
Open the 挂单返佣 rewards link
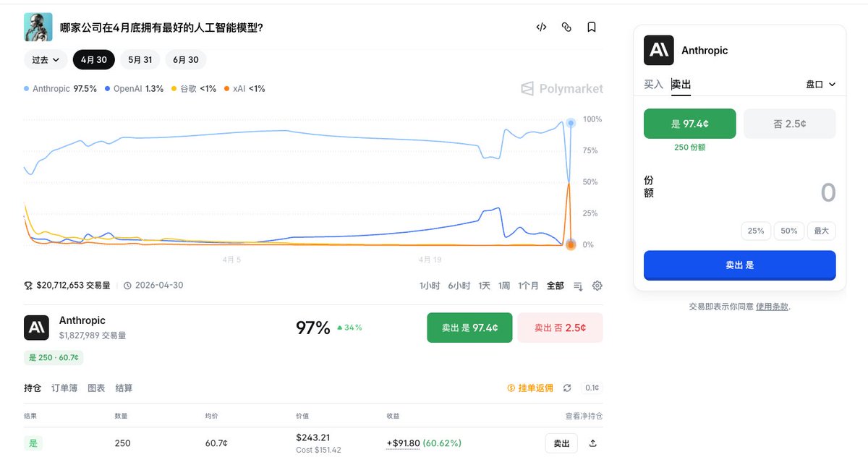pos(530,388)
